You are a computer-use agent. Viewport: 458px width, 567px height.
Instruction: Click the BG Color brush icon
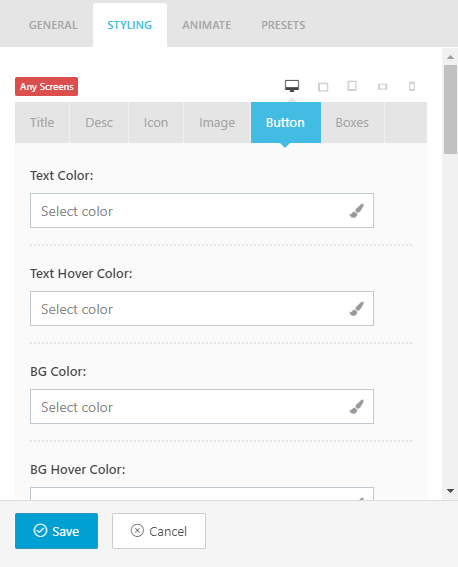(356, 407)
